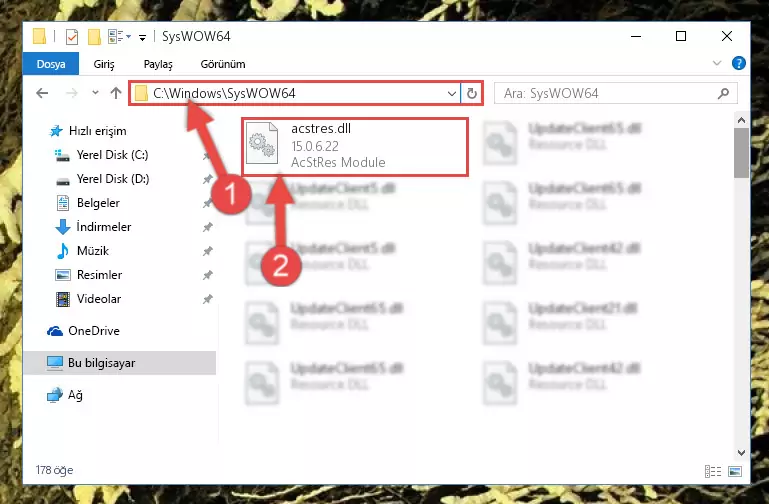Go forward with the forward arrow

point(72,93)
